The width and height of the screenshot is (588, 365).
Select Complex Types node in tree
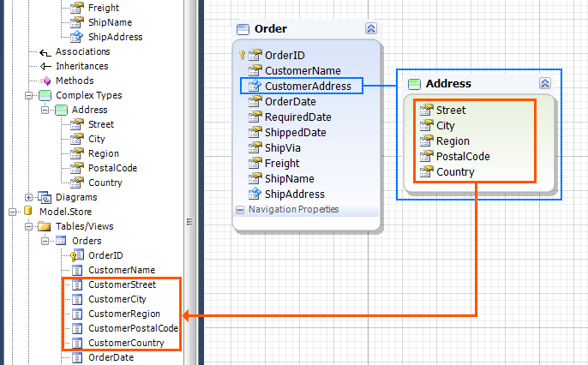[89, 96]
